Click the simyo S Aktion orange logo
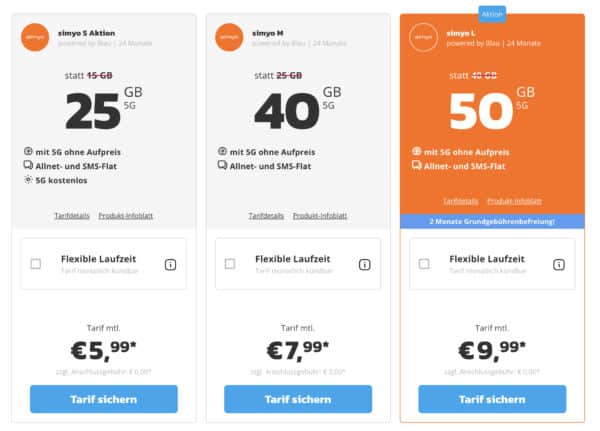600x431 pixels. [35, 37]
